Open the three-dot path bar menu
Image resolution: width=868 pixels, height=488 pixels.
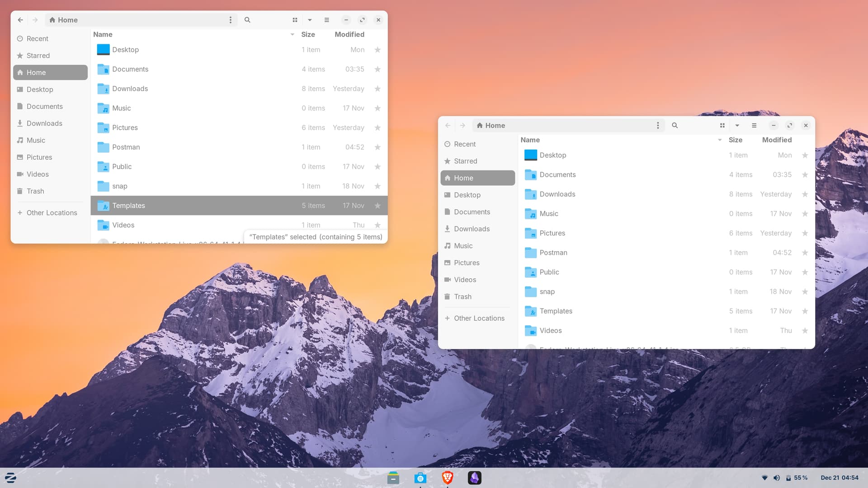pyautogui.click(x=658, y=125)
